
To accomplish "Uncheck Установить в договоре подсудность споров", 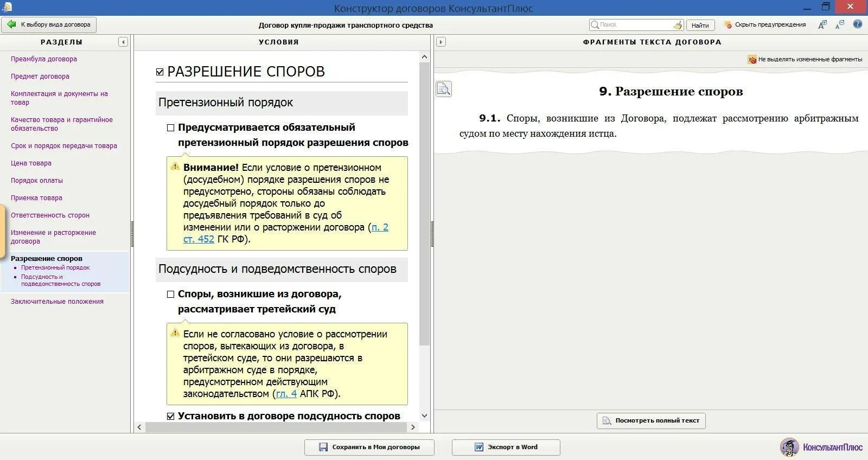I will (170, 416).
